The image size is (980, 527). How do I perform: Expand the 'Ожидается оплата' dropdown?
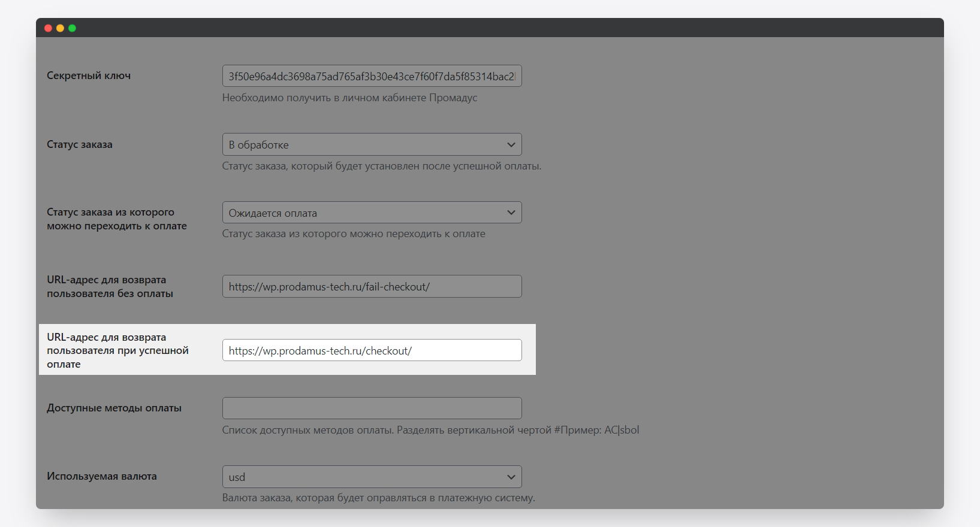(x=372, y=213)
